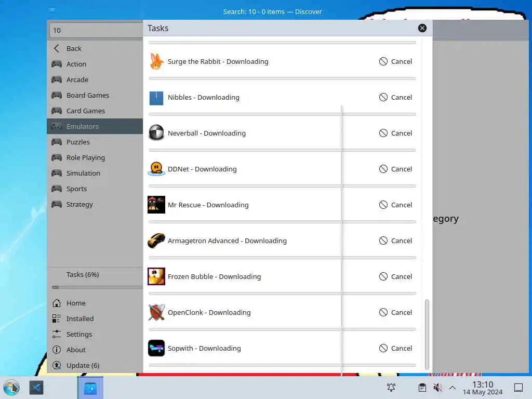Go Back in the sidebar
The height and width of the screenshot is (399, 532).
[x=95, y=48]
